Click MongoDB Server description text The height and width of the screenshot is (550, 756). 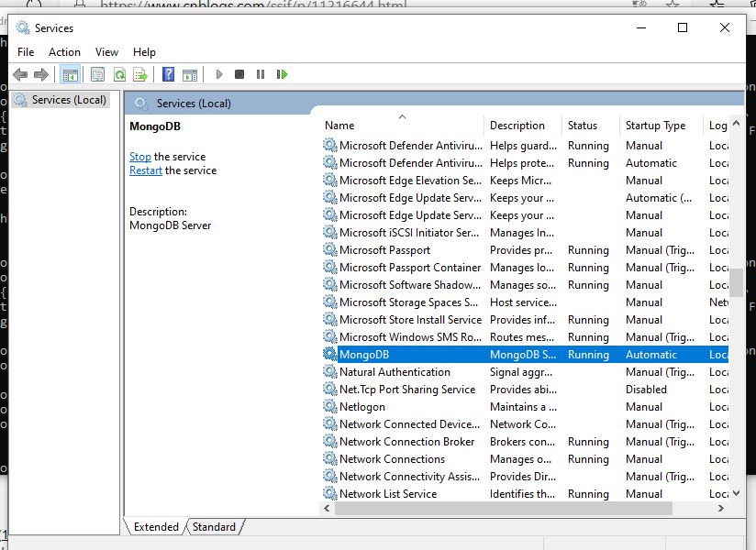pos(171,225)
